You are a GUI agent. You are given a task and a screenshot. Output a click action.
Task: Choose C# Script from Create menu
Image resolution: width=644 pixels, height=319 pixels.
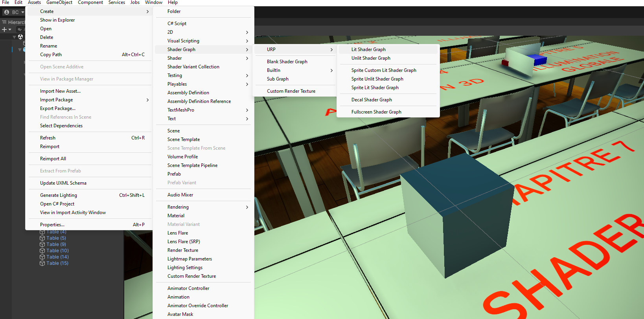[177, 24]
